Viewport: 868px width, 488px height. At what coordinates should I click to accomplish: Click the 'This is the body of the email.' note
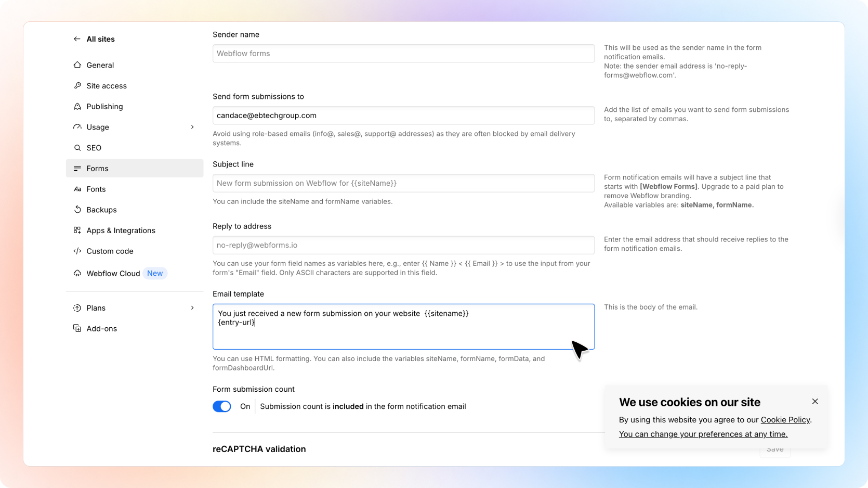(x=651, y=307)
